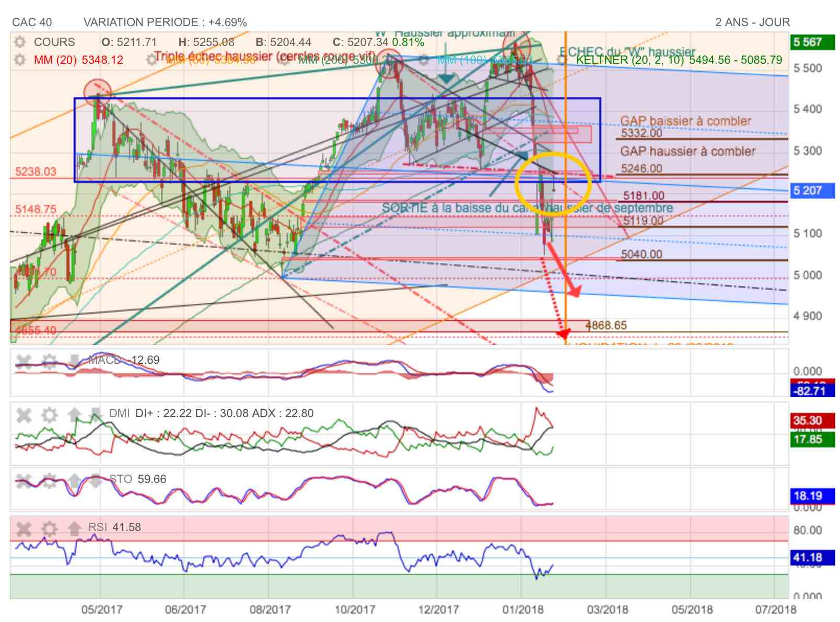The image size is (840, 622).
Task: Click the low price B: 5204.44
Action: [x=284, y=42]
